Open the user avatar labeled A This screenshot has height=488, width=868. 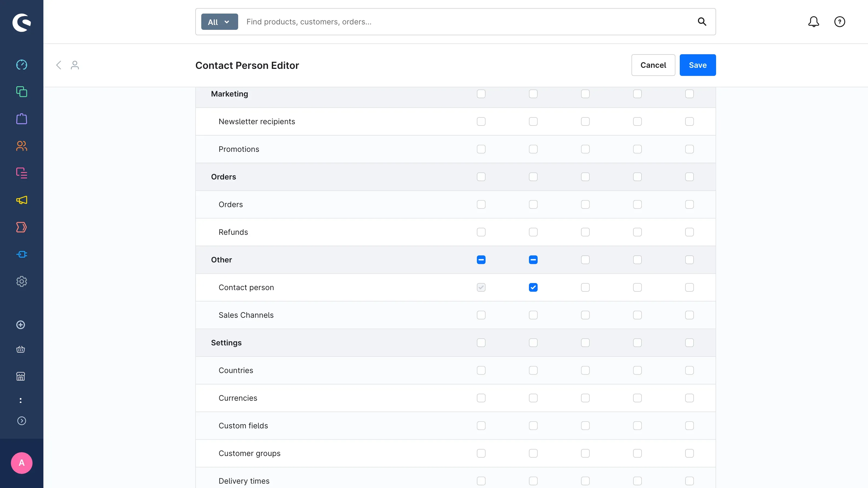tap(22, 463)
